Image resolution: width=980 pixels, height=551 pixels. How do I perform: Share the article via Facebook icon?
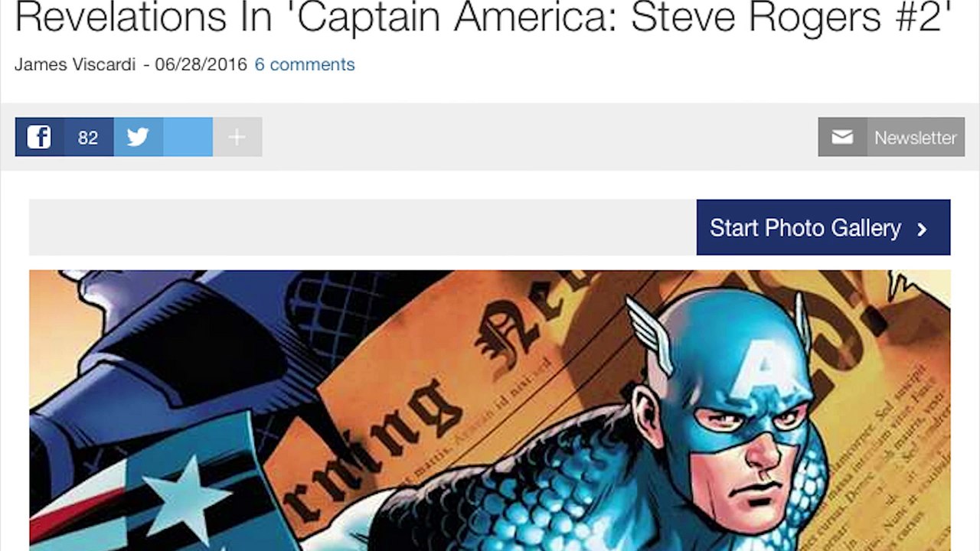click(x=39, y=137)
